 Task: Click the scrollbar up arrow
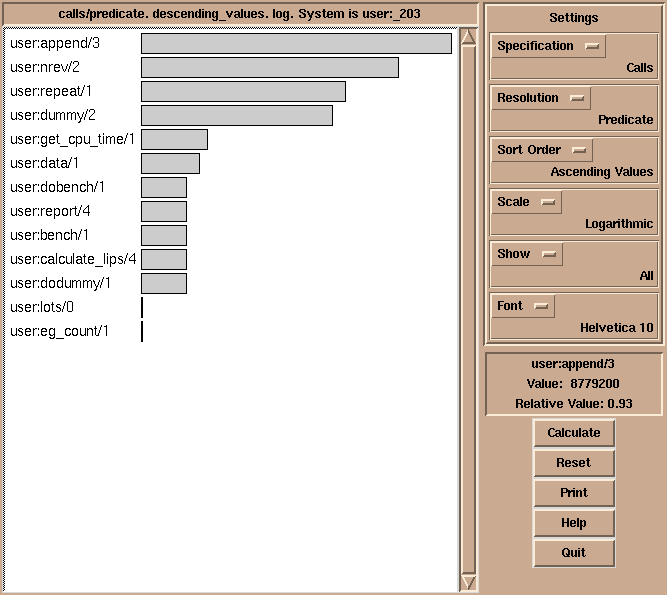[x=468, y=38]
